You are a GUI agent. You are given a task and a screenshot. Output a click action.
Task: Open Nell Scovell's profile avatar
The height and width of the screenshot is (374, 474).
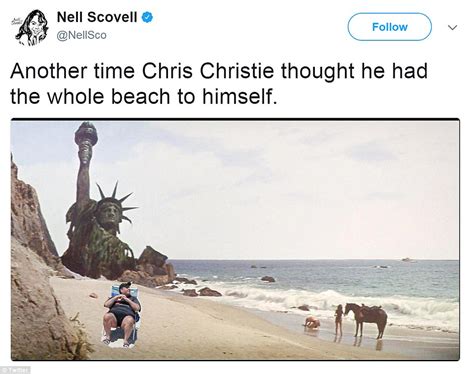(32, 28)
